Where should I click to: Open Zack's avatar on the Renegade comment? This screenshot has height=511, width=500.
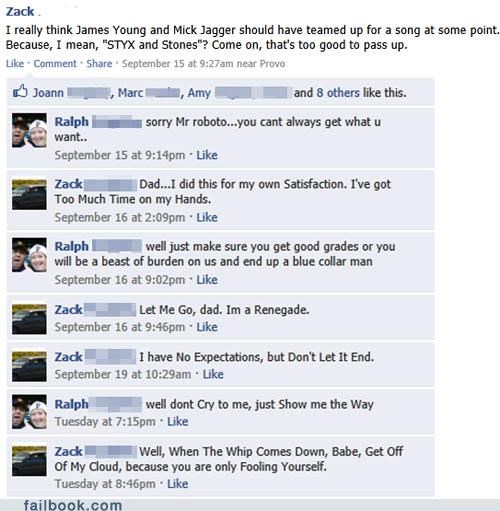[x=29, y=319]
